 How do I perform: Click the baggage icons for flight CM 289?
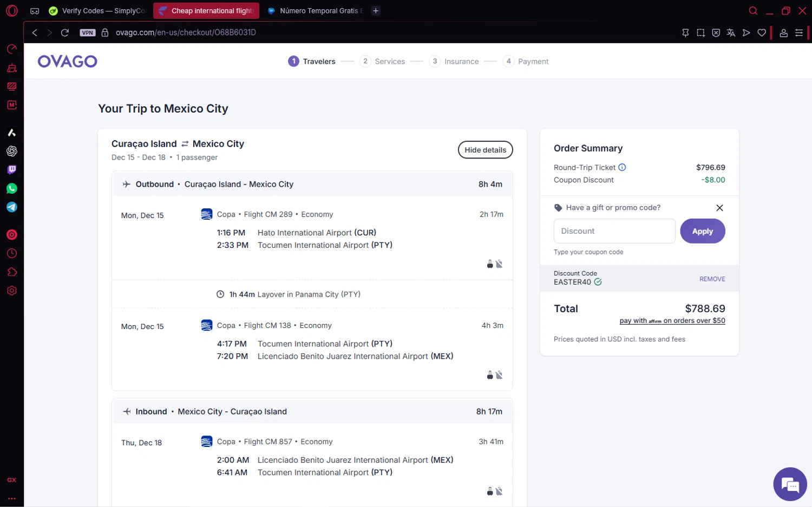click(495, 264)
